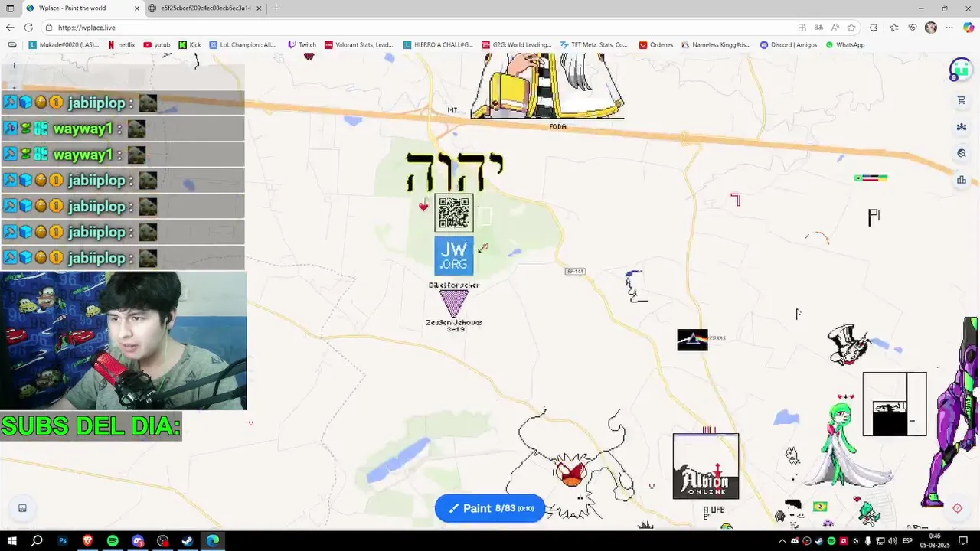Open the Windows notification center icon

964,541
